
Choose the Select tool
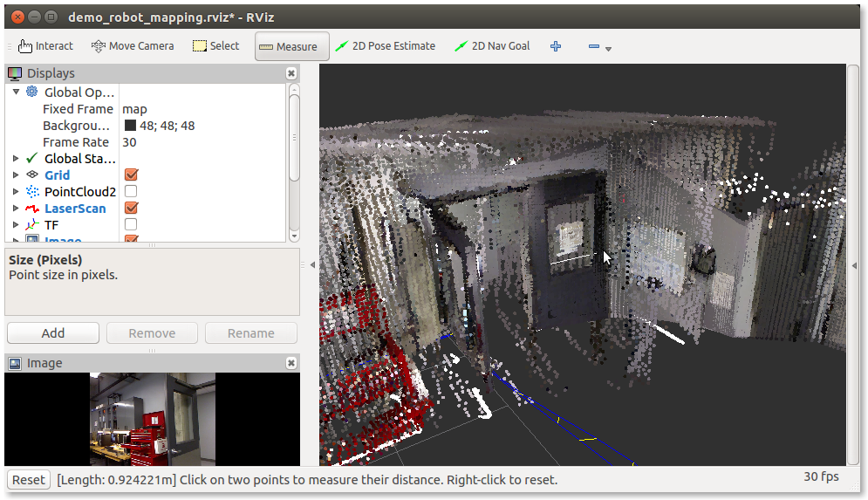point(215,46)
